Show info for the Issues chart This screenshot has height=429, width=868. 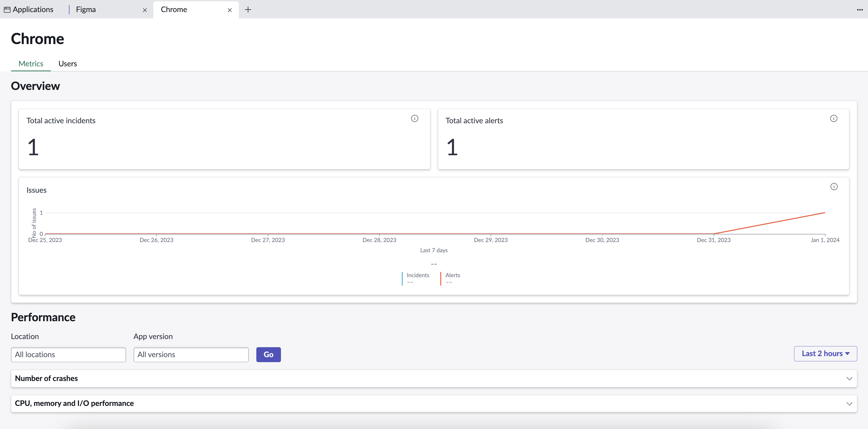pyautogui.click(x=834, y=186)
